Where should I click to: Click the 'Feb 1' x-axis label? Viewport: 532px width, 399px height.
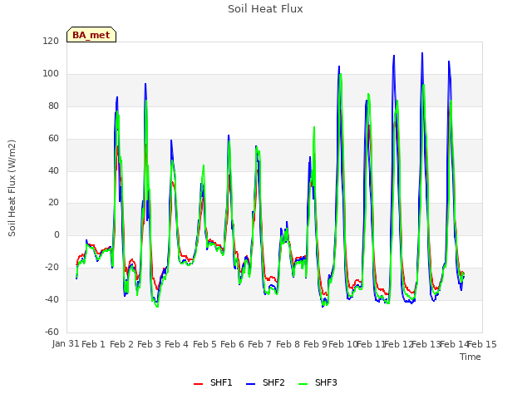pos(94,344)
